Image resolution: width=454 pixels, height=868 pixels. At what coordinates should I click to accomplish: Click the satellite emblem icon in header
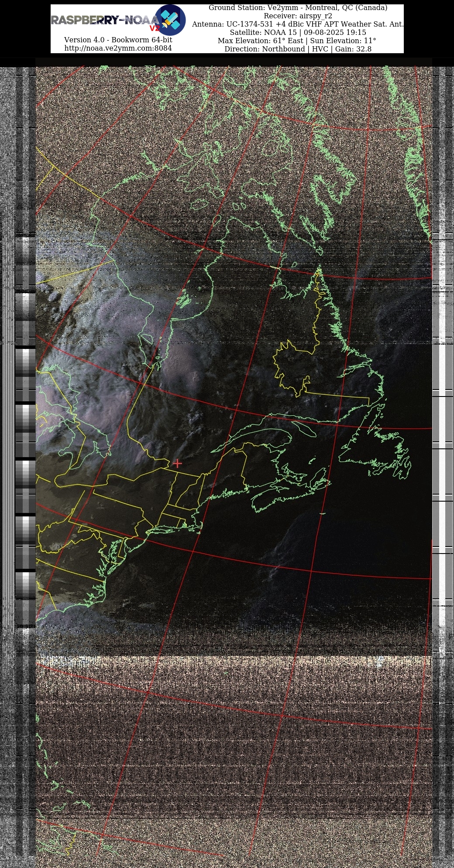170,20
